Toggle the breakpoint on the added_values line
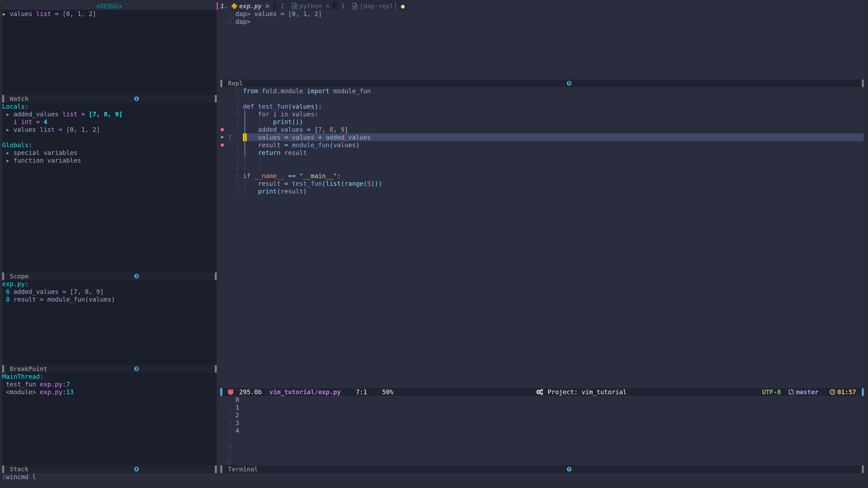The image size is (868, 488). pyautogui.click(x=222, y=130)
